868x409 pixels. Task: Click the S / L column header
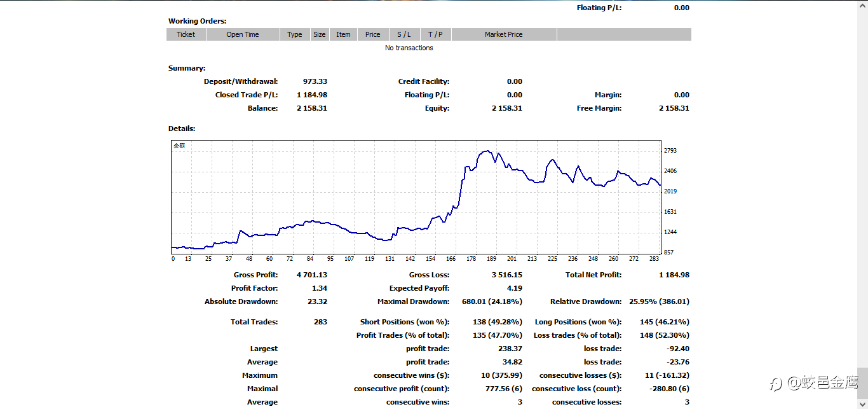(x=404, y=34)
